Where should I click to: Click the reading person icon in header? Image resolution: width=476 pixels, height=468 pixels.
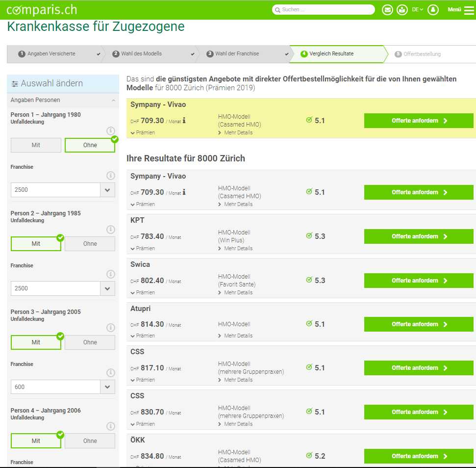402,10
